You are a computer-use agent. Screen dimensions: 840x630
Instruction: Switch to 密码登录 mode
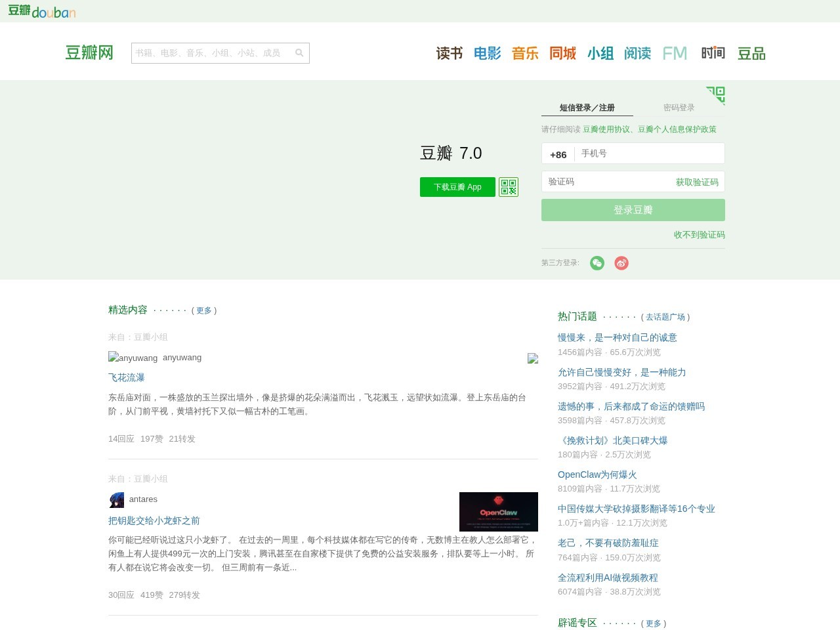pos(679,107)
